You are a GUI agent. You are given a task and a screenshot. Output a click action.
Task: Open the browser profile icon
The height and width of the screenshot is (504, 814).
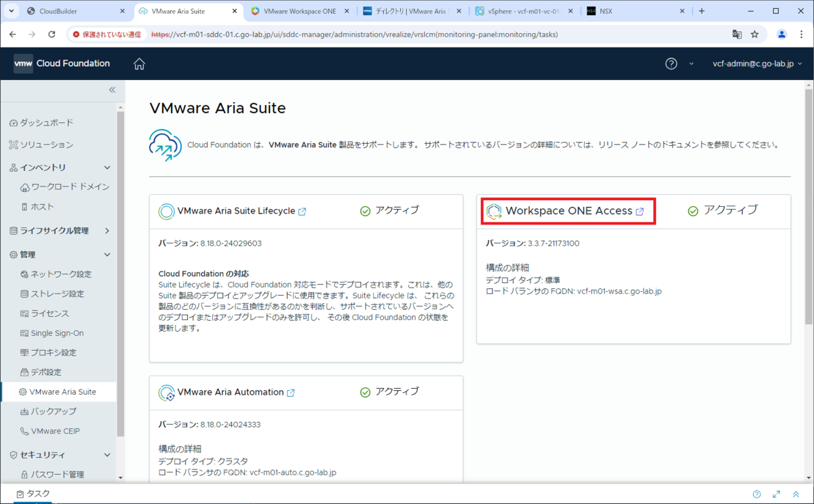(781, 34)
